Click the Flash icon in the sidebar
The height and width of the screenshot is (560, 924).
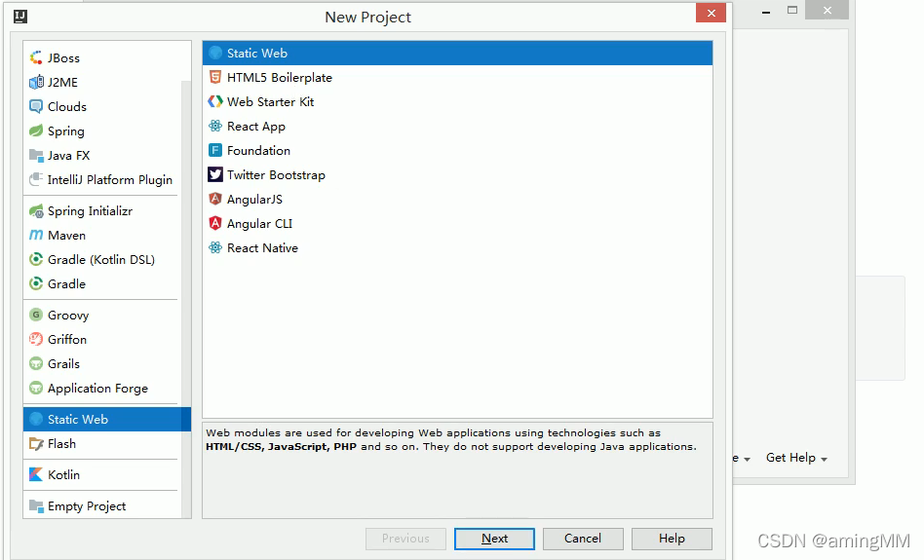[36, 443]
